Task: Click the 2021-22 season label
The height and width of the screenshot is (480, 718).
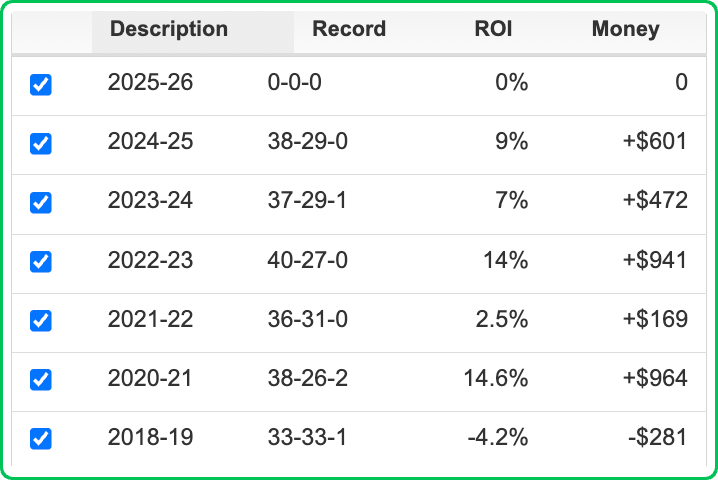Action: (150, 320)
